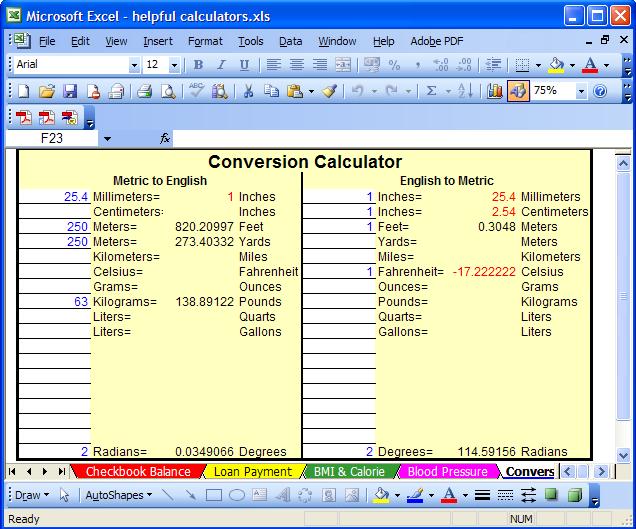636x529 pixels.
Task: Apply Comma style
Action: [x=417, y=65]
